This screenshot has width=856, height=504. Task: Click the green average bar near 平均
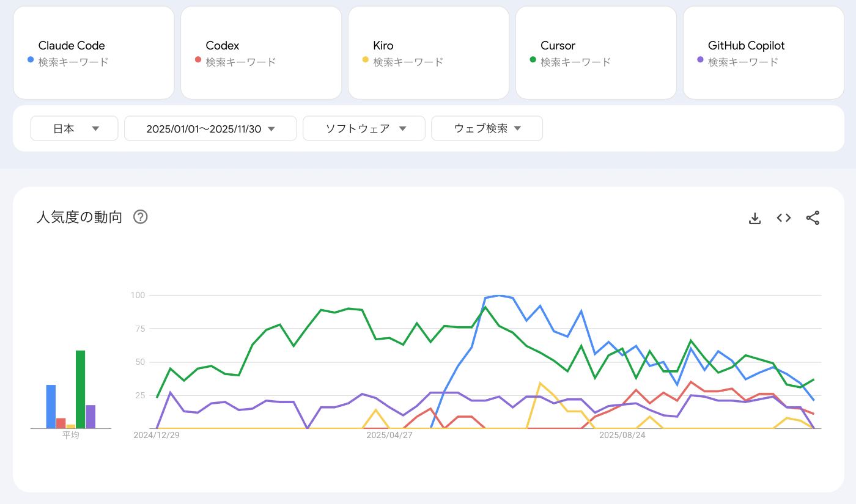pos(79,388)
